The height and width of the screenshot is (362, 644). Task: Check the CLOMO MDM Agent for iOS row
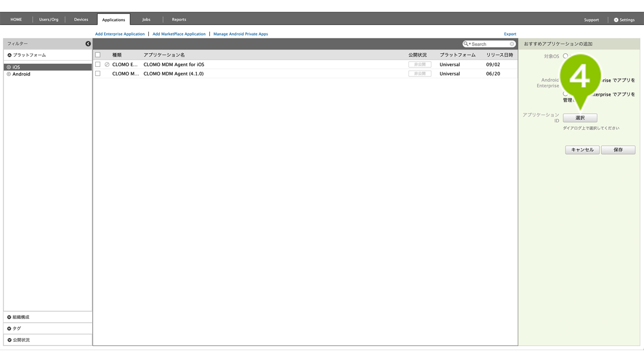coord(98,65)
